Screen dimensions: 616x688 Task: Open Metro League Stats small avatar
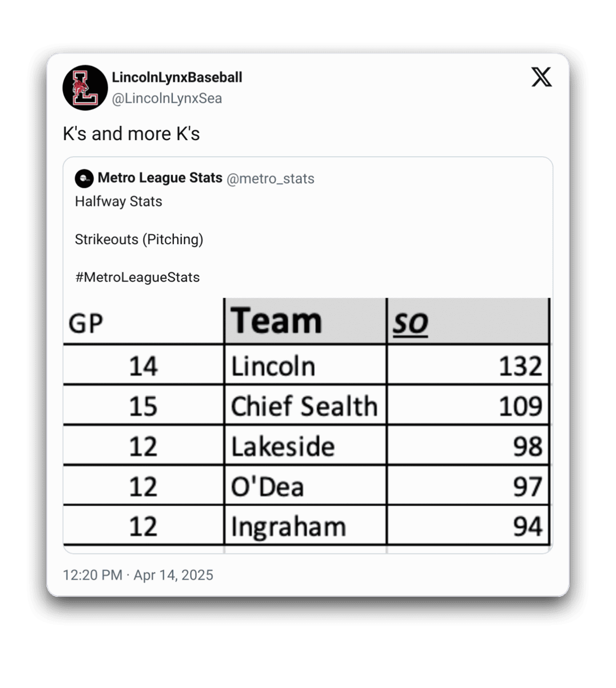[84, 179]
